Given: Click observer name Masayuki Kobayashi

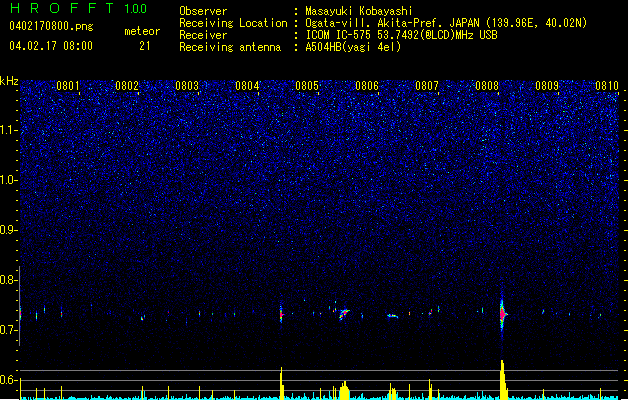Looking at the screenshot, I should point(359,11).
